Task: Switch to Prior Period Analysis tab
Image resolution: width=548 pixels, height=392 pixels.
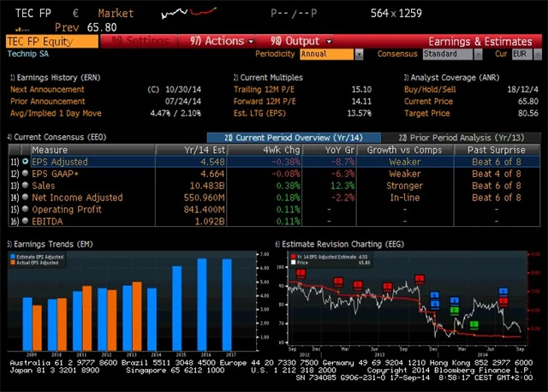Action: (461, 137)
